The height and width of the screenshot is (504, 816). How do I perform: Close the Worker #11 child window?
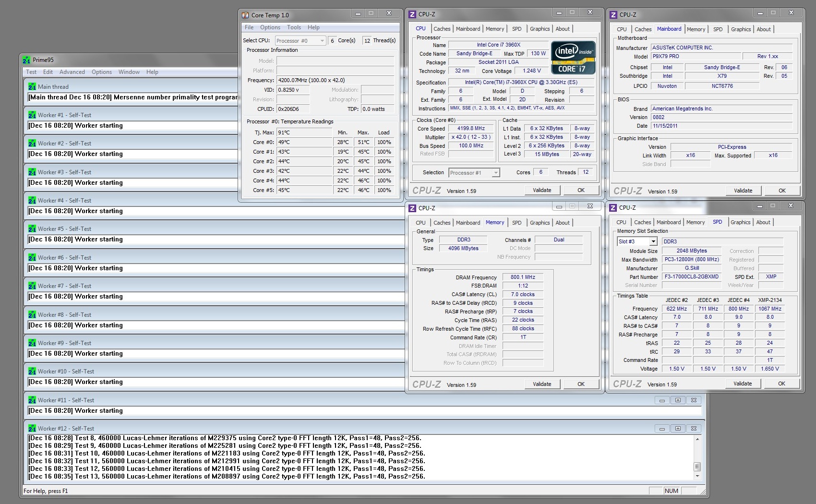(x=694, y=400)
